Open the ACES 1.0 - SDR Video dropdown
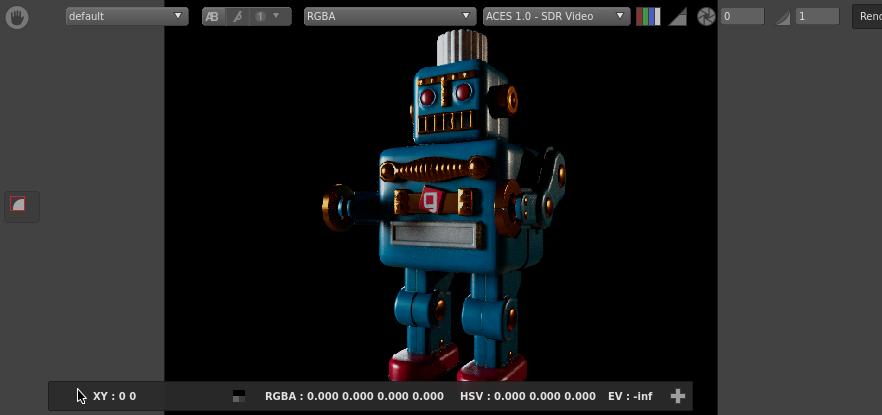The image size is (882, 415). pyautogui.click(x=555, y=17)
